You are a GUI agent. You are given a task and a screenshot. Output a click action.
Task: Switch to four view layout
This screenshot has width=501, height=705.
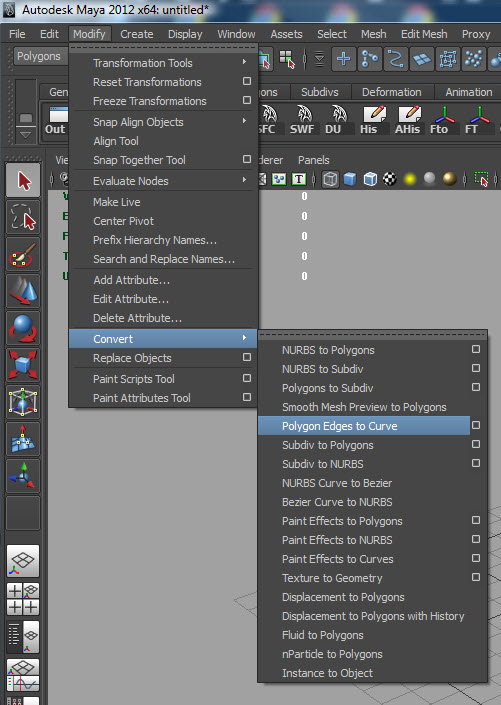[x=23, y=599]
